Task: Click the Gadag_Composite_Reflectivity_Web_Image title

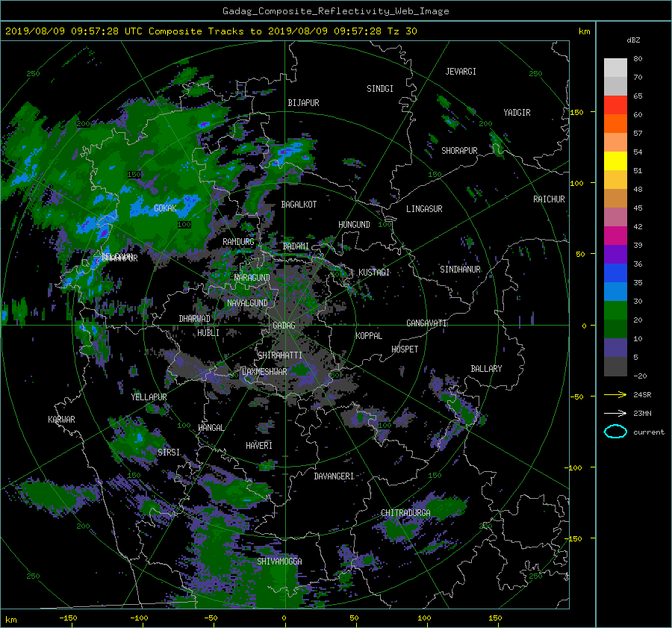Action: tap(335, 11)
